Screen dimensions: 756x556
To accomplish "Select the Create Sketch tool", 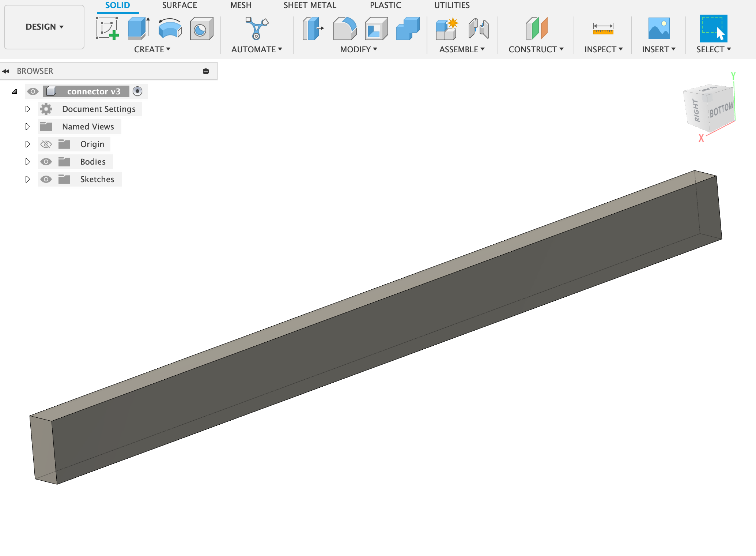I will [108, 29].
